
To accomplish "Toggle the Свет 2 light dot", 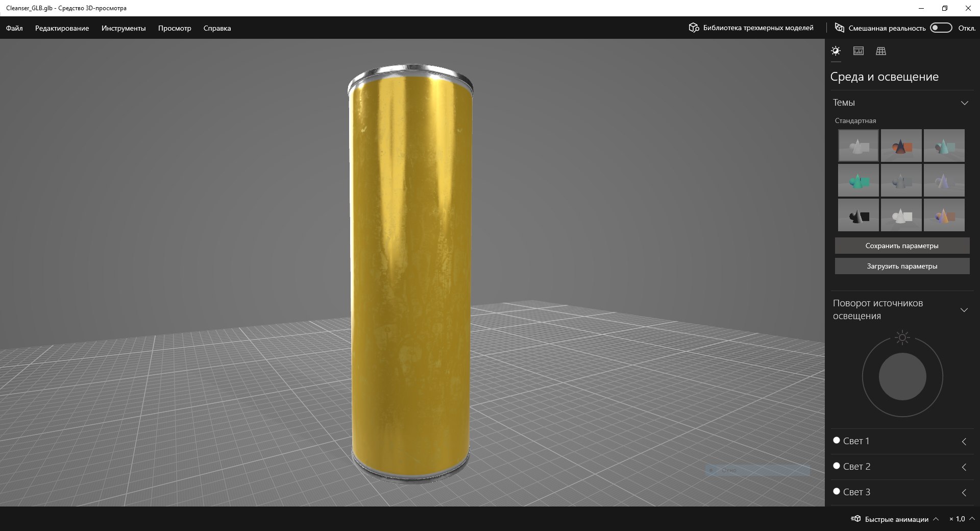I will pyautogui.click(x=836, y=466).
